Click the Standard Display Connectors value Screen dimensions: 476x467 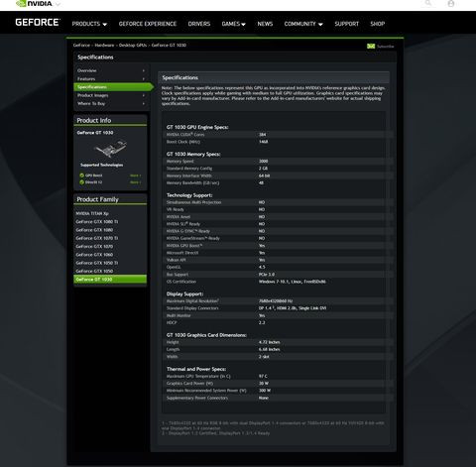tap(293, 308)
